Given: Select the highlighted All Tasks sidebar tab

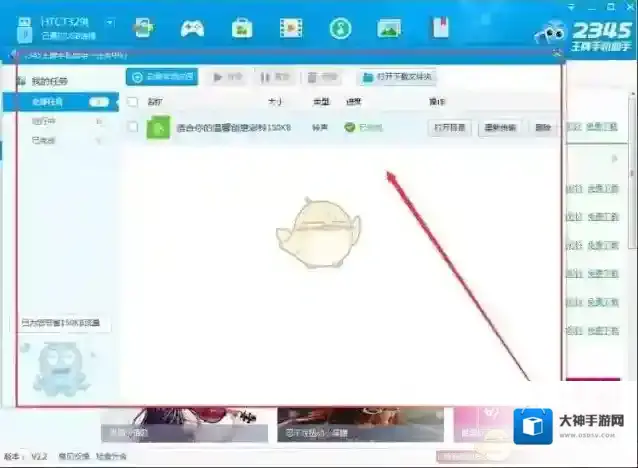Looking at the screenshot, I should point(60,101).
